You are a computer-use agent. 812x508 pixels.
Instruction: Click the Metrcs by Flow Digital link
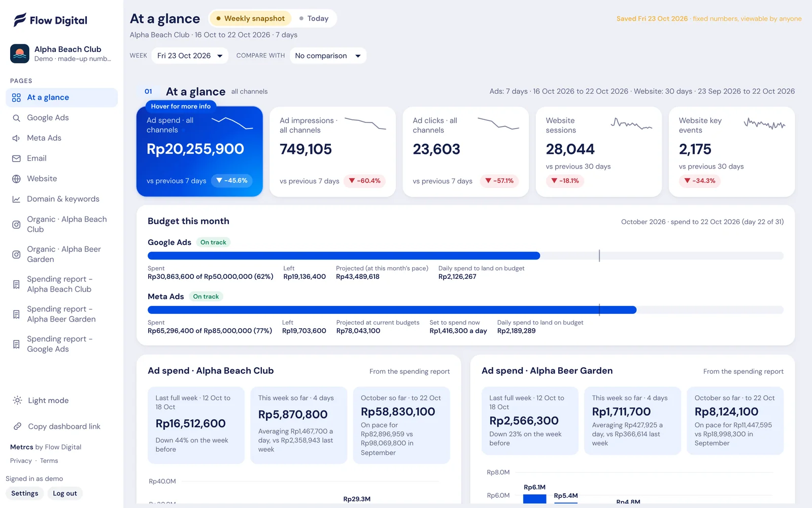pyautogui.click(x=46, y=447)
